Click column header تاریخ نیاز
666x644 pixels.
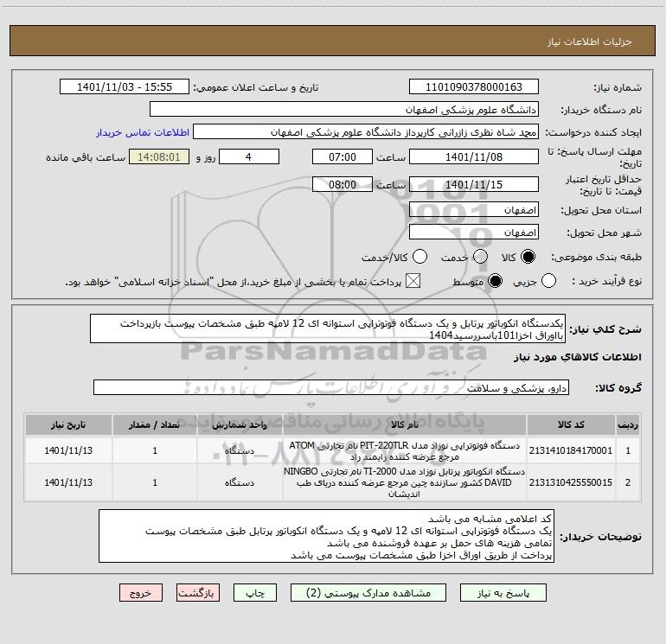68,425
